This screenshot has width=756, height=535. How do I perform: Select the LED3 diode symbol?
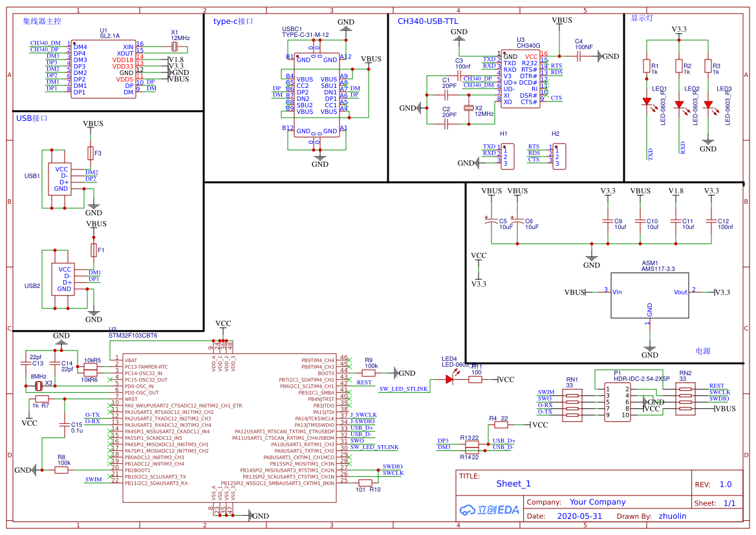(x=707, y=105)
